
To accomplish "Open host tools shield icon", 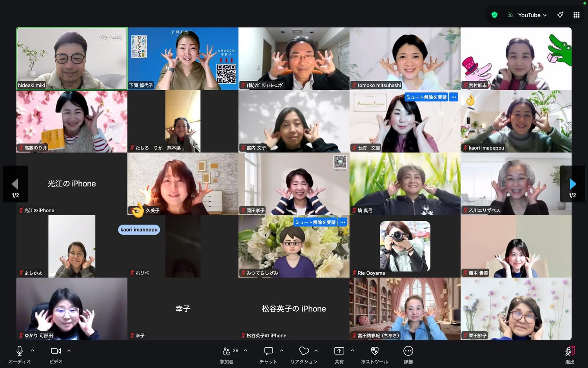I will point(374,351).
